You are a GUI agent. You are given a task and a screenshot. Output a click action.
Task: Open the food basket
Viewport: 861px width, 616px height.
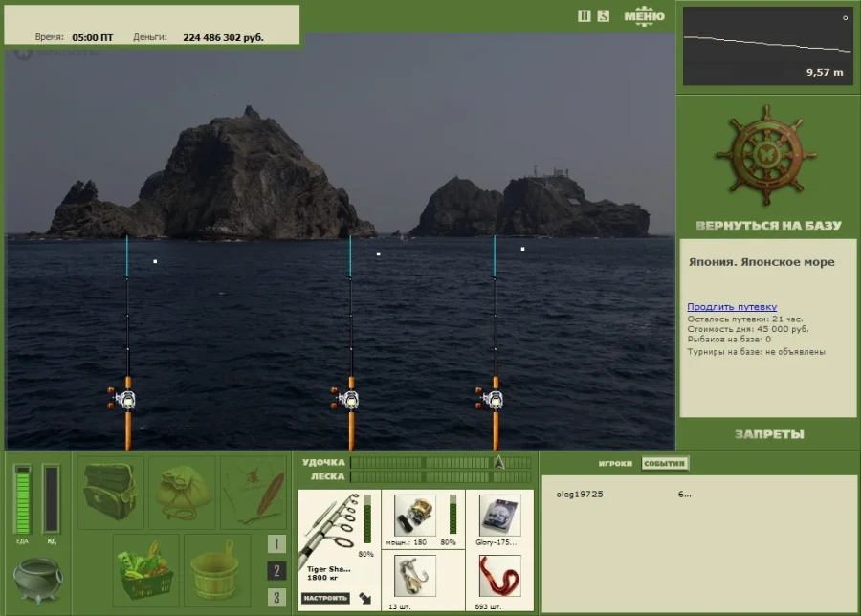click(x=145, y=568)
